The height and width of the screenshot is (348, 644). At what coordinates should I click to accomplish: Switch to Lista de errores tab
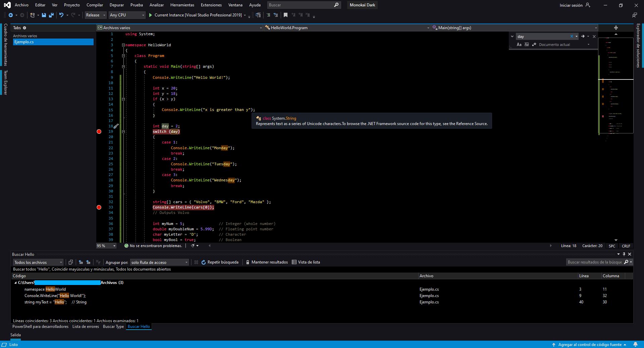click(86, 327)
